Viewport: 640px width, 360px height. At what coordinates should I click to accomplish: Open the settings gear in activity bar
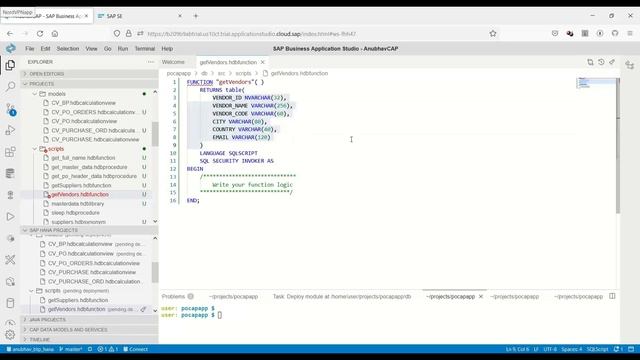10,335
